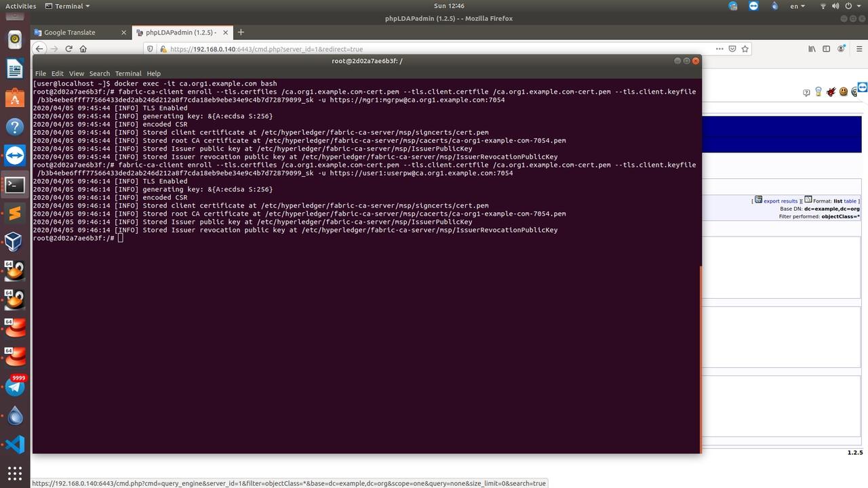Close the Google Translate tab
The width and height of the screenshot is (868, 488).
click(x=123, y=32)
